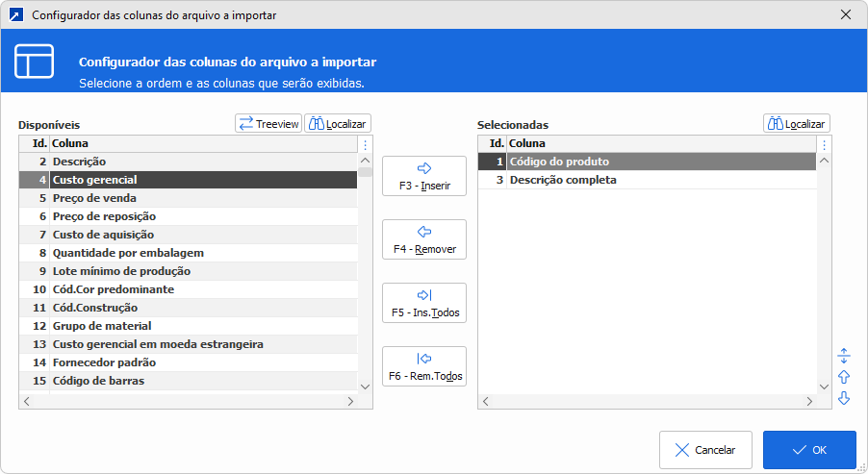Open column options menu in Selecionadas grid
This screenshot has width=868, height=474.
click(x=824, y=144)
